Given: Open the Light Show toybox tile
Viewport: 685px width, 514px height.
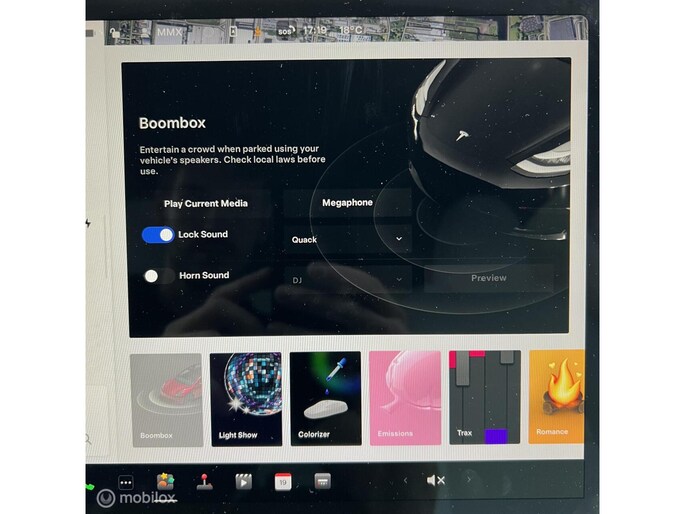Looking at the screenshot, I should (x=246, y=398).
